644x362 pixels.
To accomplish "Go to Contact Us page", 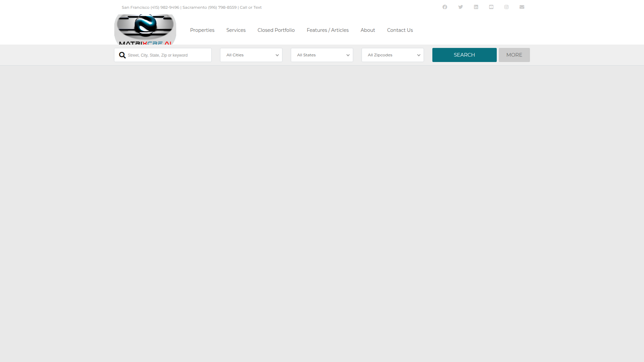I will click(400, 30).
